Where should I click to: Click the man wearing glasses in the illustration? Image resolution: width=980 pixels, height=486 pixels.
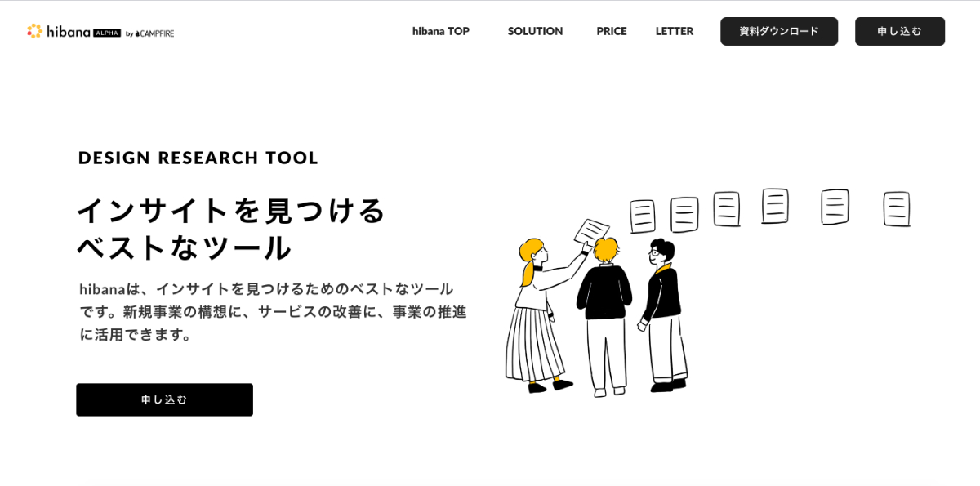(x=663, y=310)
